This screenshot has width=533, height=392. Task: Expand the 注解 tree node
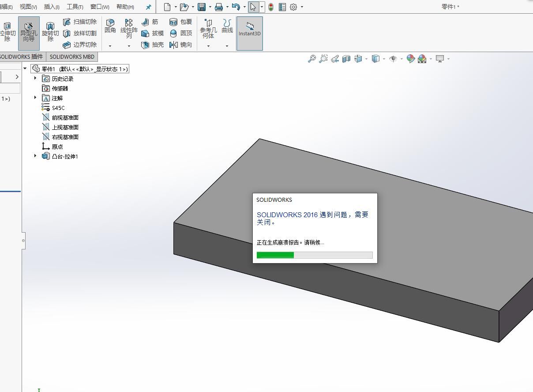point(35,98)
